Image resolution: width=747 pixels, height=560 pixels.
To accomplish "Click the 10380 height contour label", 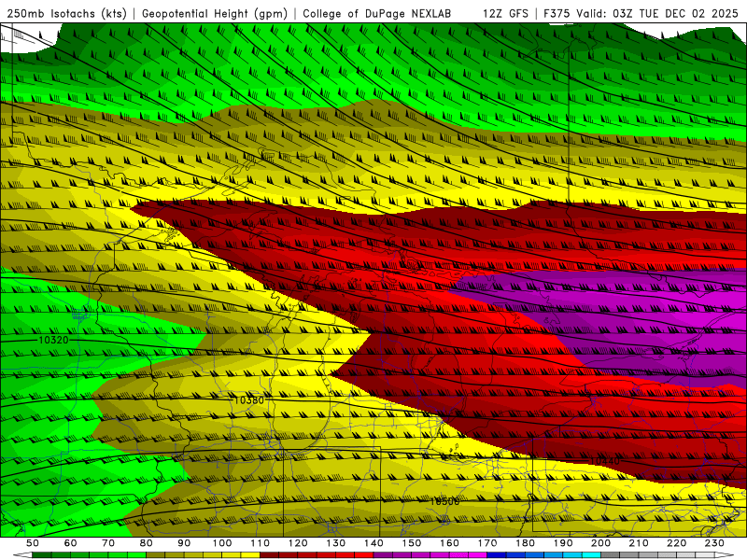I will click(x=248, y=400).
